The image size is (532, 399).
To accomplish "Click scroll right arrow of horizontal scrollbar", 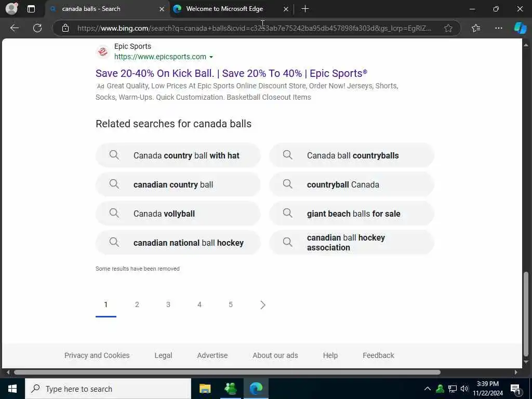I will click(x=516, y=372).
